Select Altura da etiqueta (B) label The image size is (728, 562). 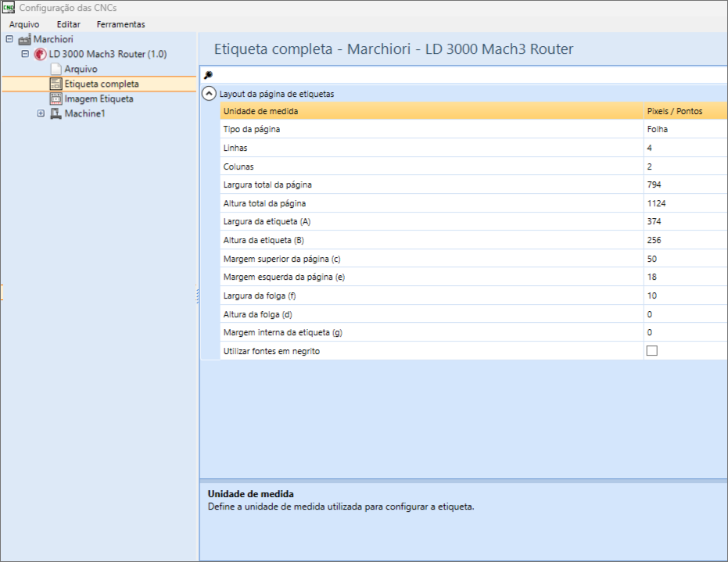264,241
